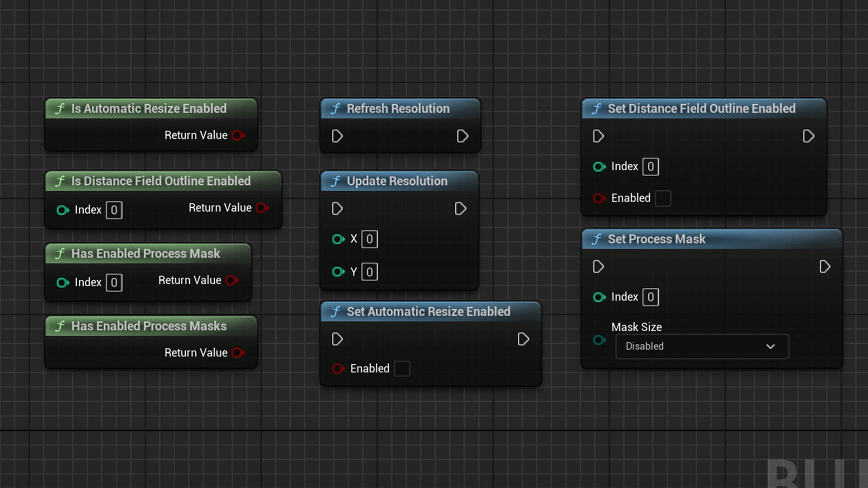Click the Return Value pin on Is Automatic Resize Enabled

[x=238, y=135]
